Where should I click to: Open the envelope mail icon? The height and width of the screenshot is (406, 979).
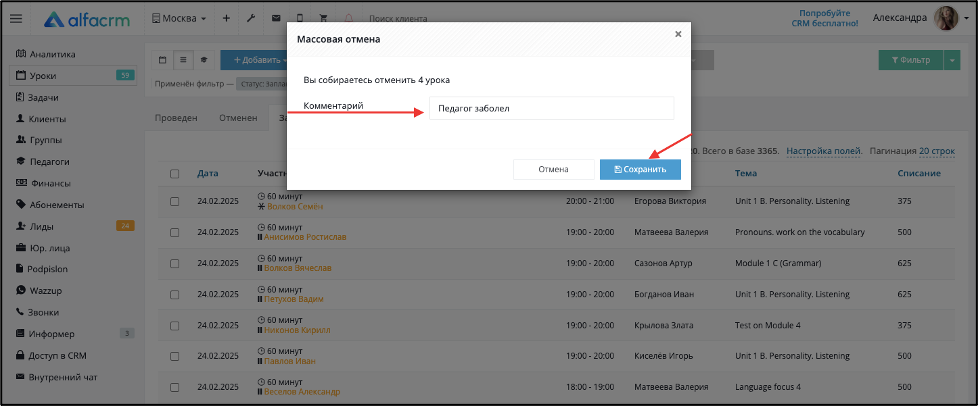(276, 19)
